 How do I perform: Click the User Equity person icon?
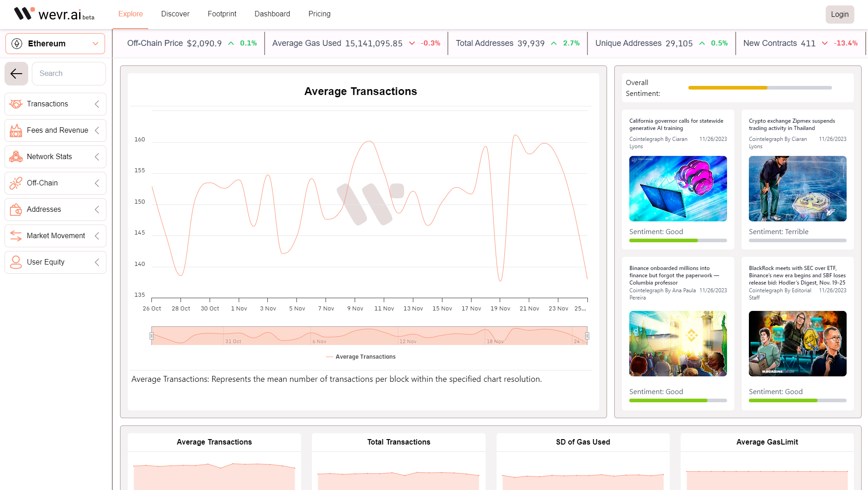[16, 262]
